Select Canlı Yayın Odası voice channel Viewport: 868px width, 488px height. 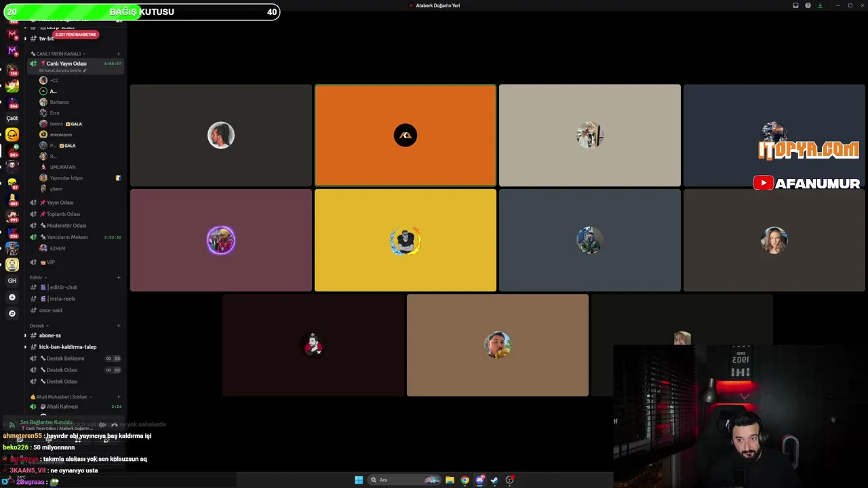[75, 66]
